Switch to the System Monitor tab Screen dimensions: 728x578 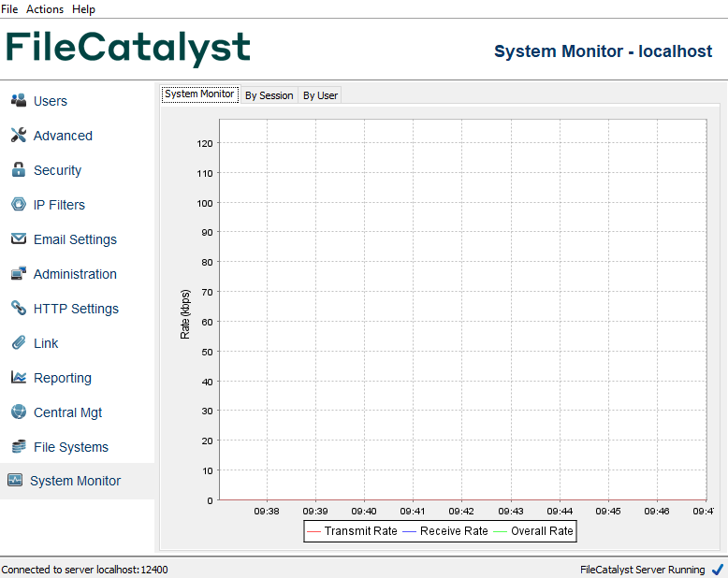click(199, 94)
